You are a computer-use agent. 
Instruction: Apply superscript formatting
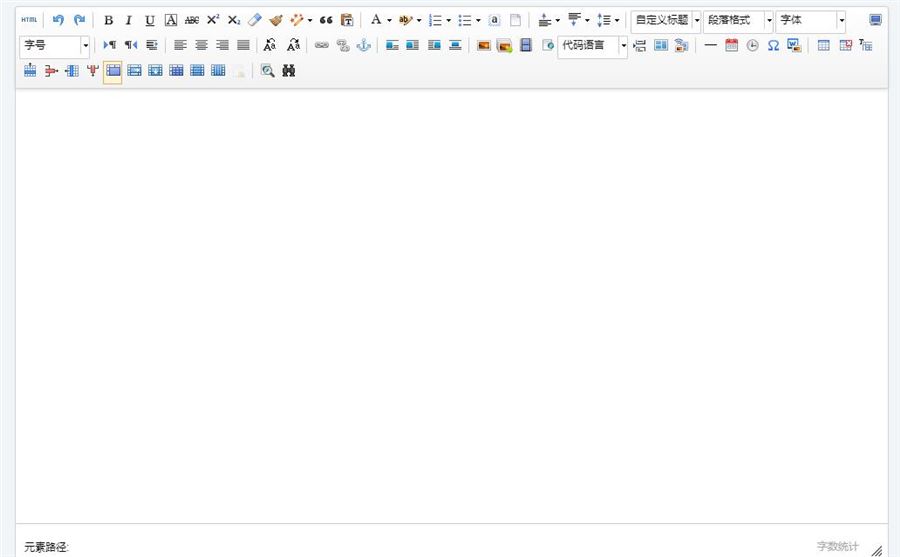[213, 20]
